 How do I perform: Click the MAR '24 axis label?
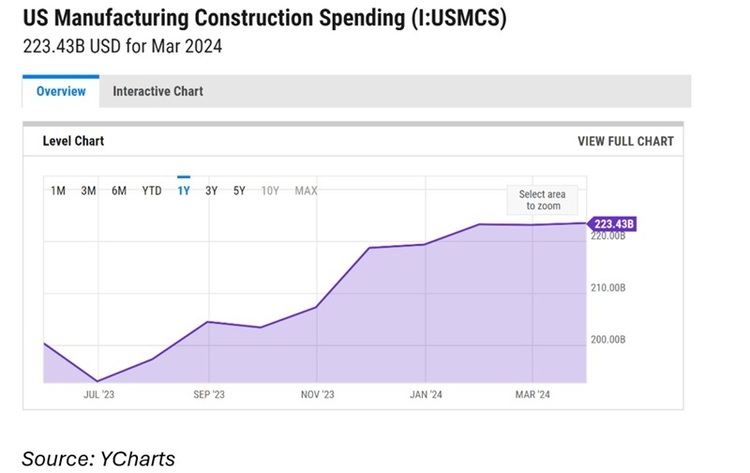[x=533, y=394]
